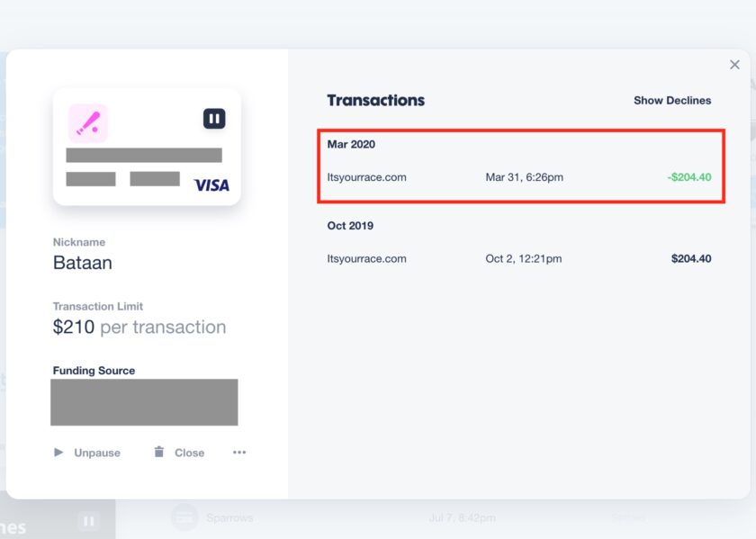Click the trash can icon beside Close

pos(158,452)
